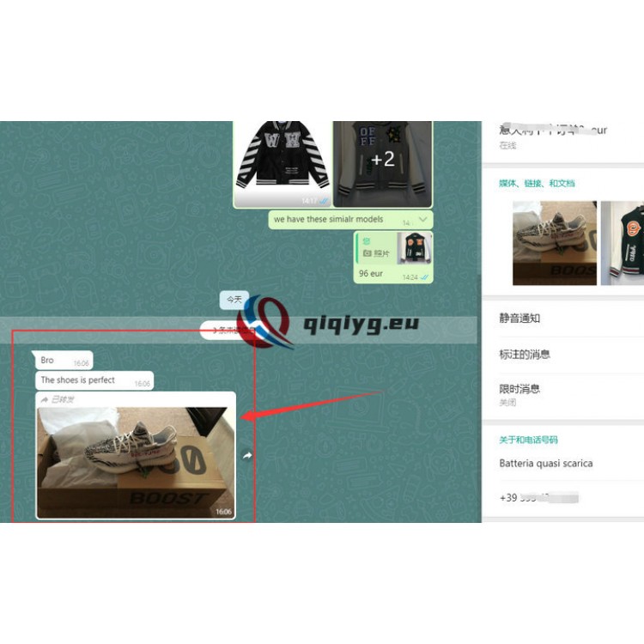This screenshot has width=644, height=644.
Task: Click the camera icon in the quoted reply
Action: 368,253
